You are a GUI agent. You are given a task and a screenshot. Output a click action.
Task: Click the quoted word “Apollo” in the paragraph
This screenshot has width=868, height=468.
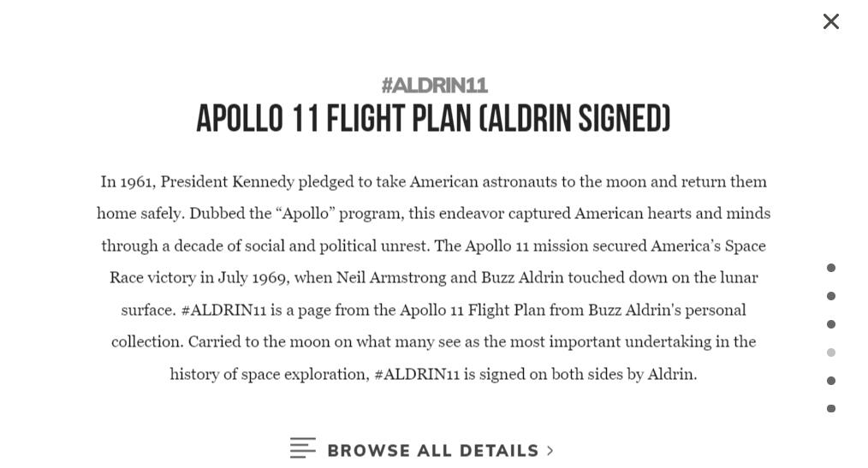(305, 213)
